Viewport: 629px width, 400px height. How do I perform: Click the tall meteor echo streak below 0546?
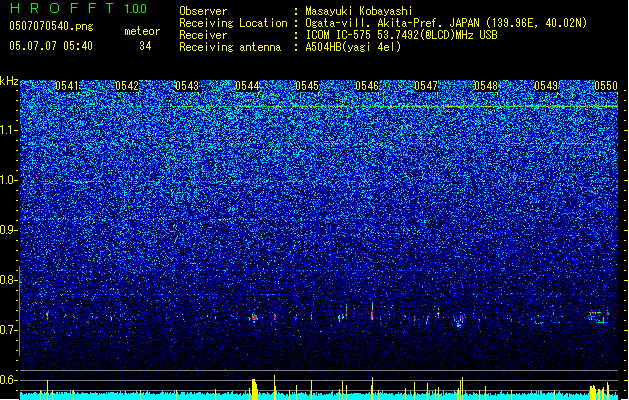(x=372, y=311)
